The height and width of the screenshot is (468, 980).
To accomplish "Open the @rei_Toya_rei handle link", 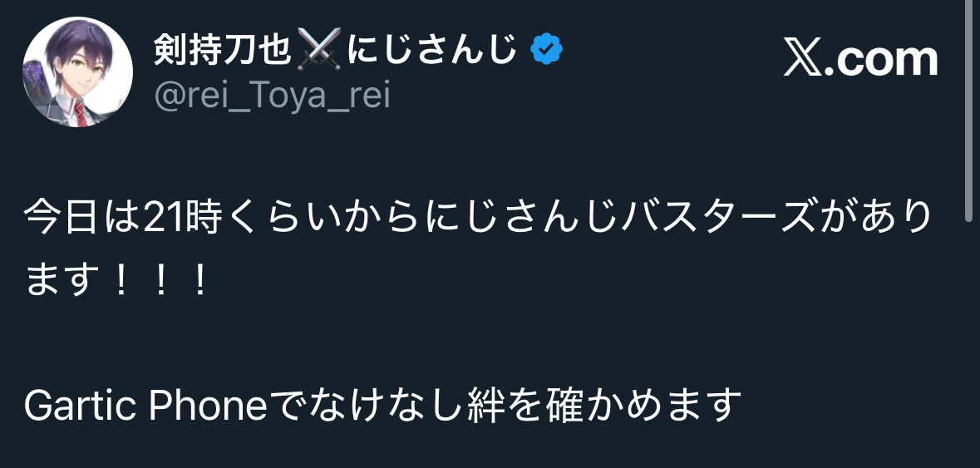I will click(x=272, y=97).
